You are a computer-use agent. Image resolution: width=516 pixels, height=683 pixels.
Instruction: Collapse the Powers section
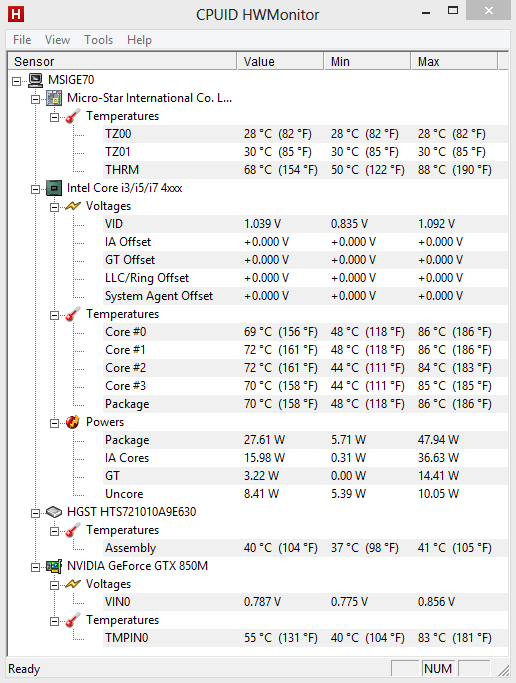54,423
